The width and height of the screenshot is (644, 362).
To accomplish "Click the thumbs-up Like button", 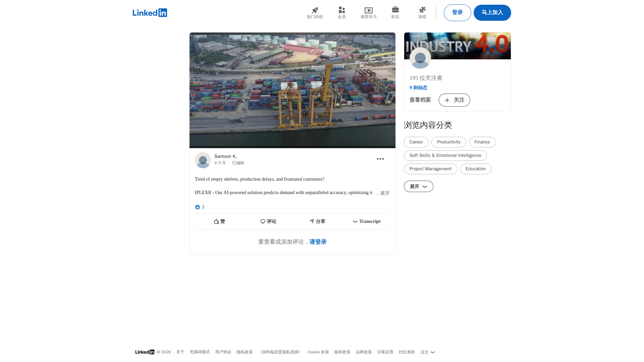I will pos(219,222).
